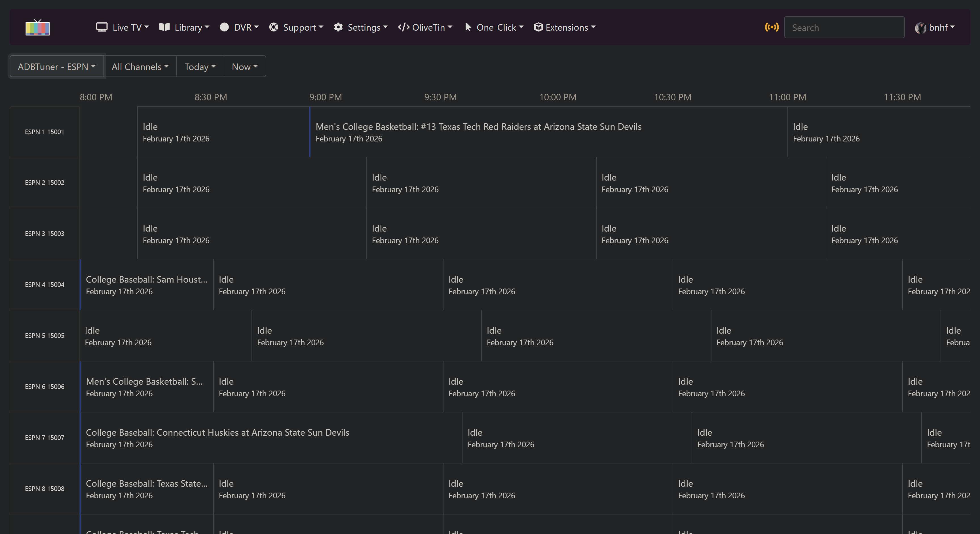Select the ESPN 4 15004 channel label
The height and width of the screenshot is (534, 980).
coord(45,285)
